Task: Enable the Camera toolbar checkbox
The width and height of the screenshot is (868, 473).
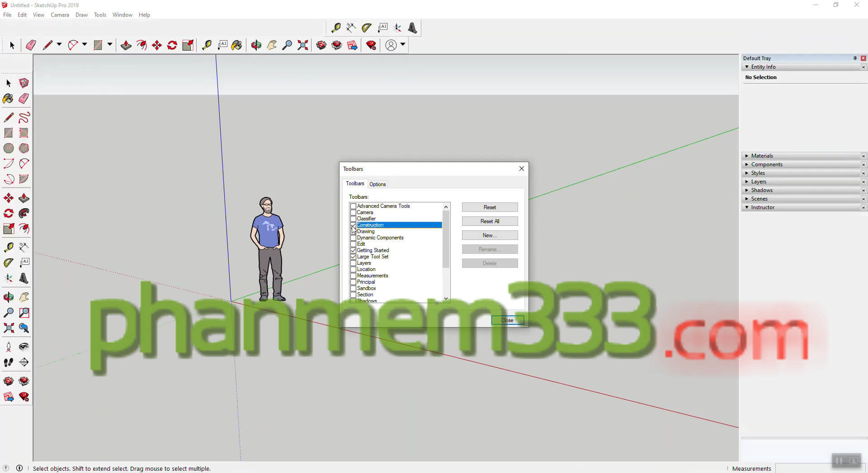Action: [x=354, y=212]
